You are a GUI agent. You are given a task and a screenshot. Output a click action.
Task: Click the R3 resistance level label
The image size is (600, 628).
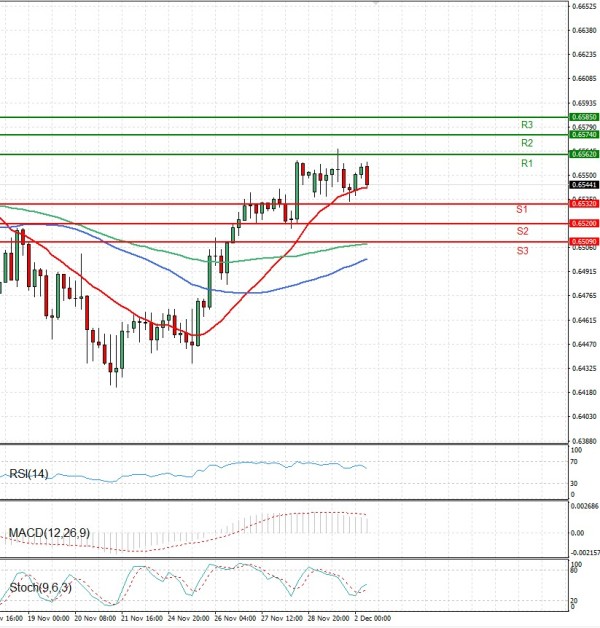coord(526,125)
